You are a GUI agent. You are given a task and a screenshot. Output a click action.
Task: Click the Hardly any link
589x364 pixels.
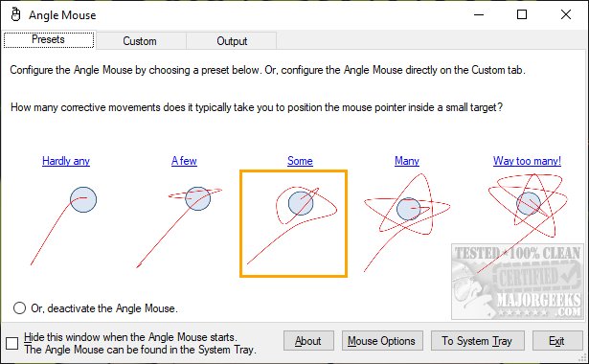tap(66, 161)
